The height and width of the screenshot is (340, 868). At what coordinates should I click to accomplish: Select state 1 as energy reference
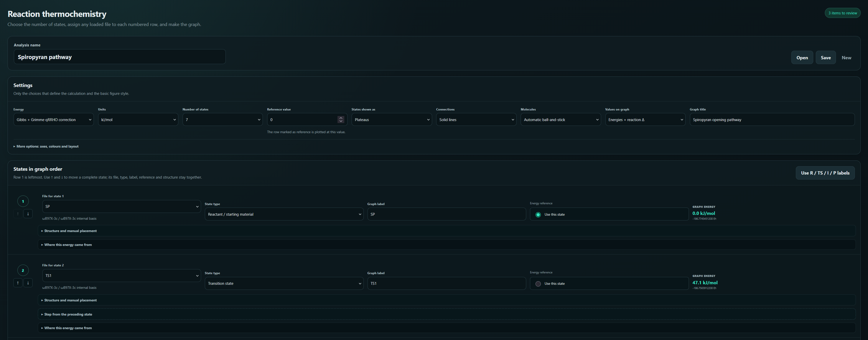click(x=538, y=215)
